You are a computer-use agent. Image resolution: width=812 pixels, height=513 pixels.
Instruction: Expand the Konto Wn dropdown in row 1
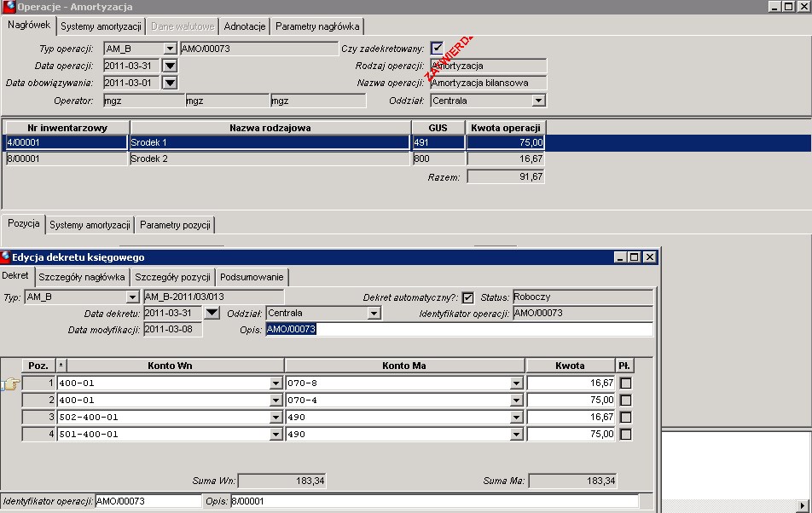pyautogui.click(x=276, y=383)
